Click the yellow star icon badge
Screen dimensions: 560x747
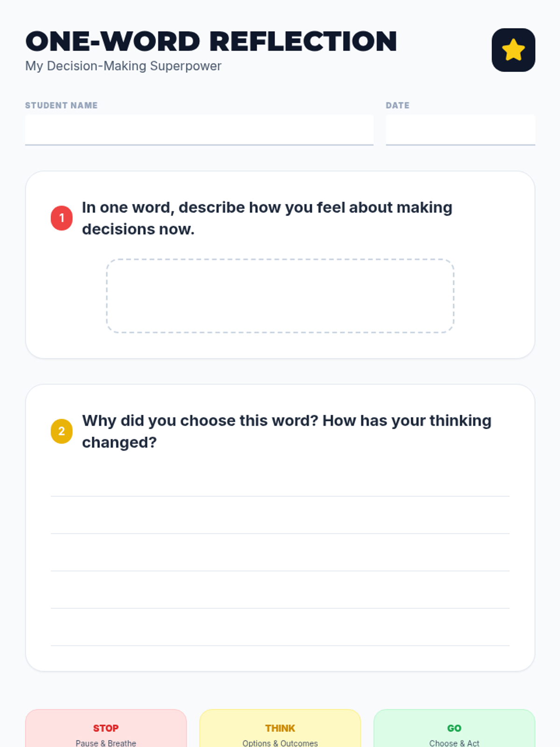point(513,50)
